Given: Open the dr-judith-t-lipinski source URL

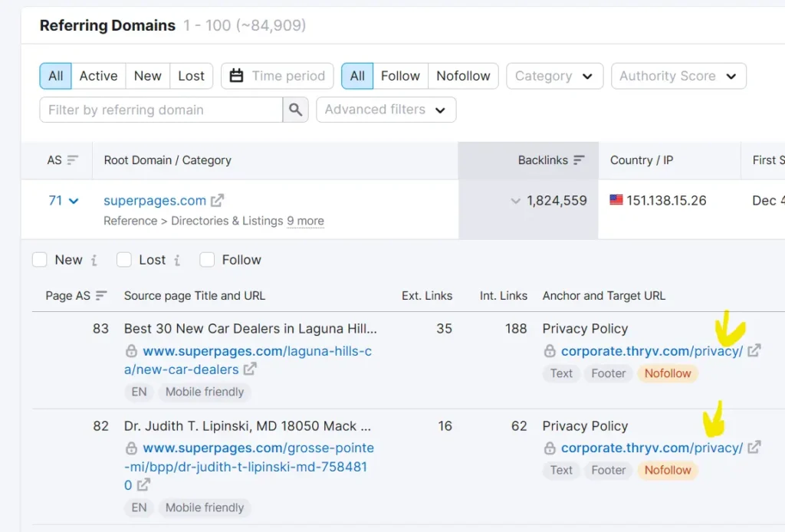Looking at the screenshot, I should [x=249, y=466].
